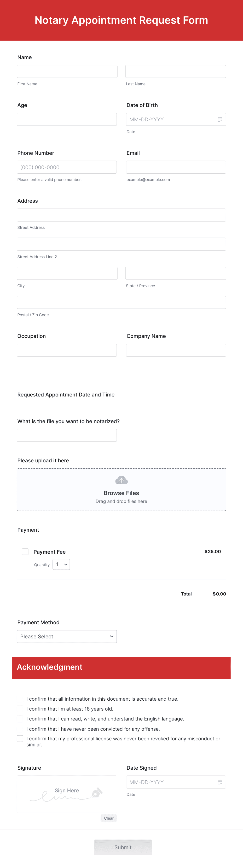243x868 pixels.
Task: Enable the Payment Fee checkbox
Action: [25, 551]
